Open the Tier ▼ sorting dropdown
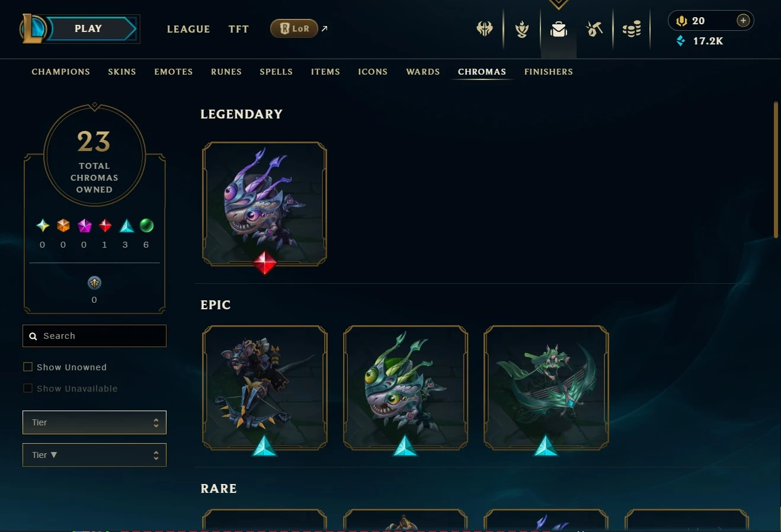 94,455
